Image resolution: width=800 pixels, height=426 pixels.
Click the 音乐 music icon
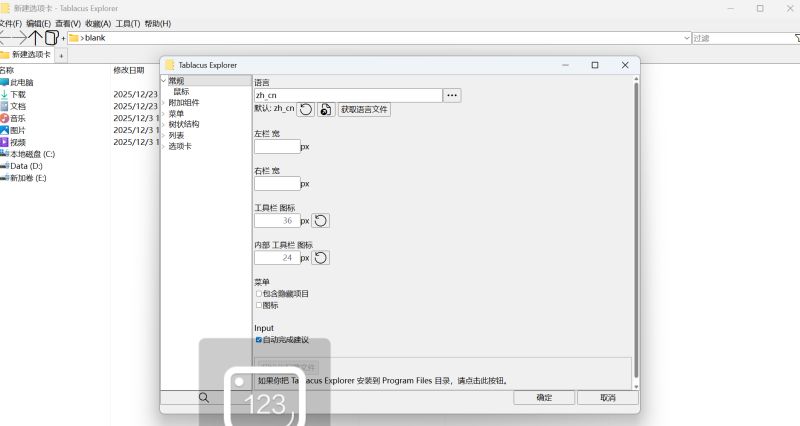[5, 118]
